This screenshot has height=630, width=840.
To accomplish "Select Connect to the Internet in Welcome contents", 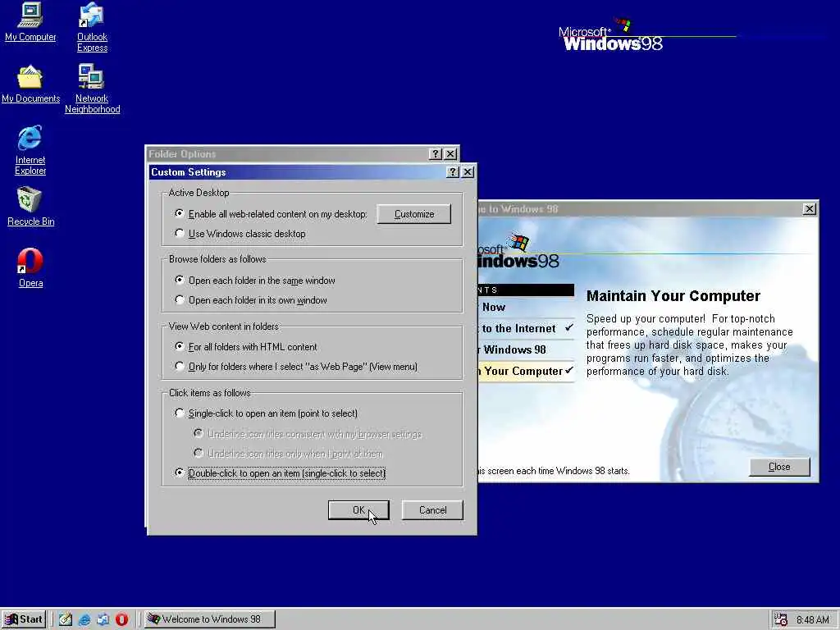I will click(x=526, y=328).
